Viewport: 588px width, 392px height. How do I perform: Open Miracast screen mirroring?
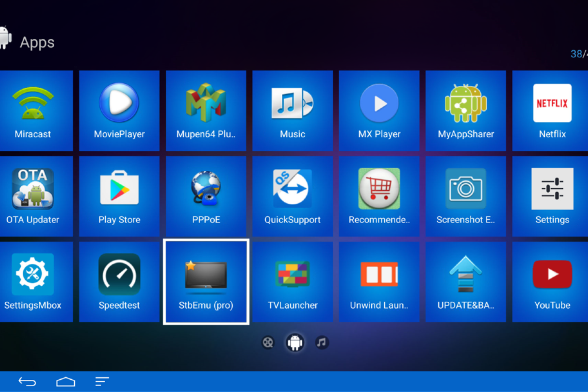click(33, 110)
